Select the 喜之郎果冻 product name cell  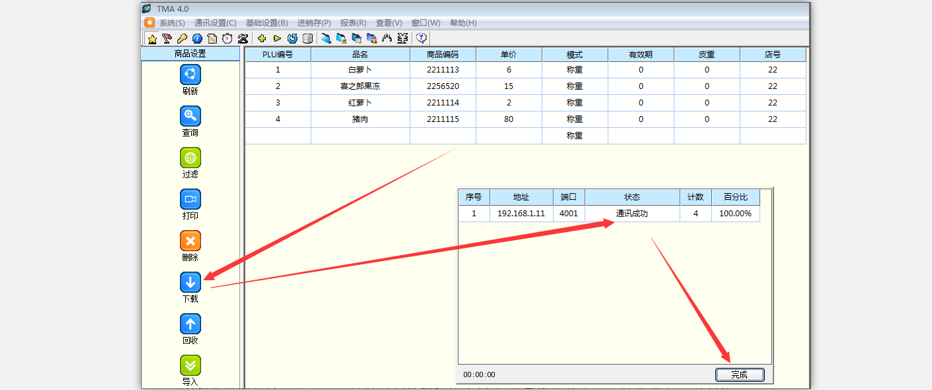[x=360, y=86]
